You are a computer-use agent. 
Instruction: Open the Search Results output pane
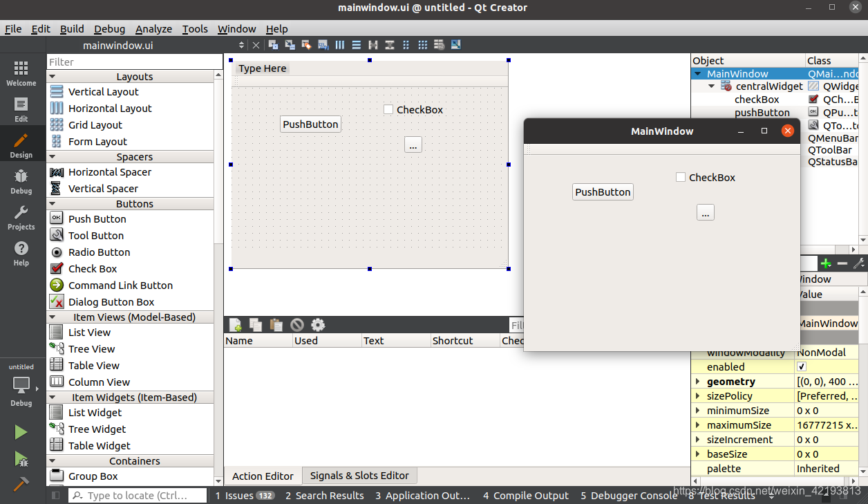click(325, 495)
